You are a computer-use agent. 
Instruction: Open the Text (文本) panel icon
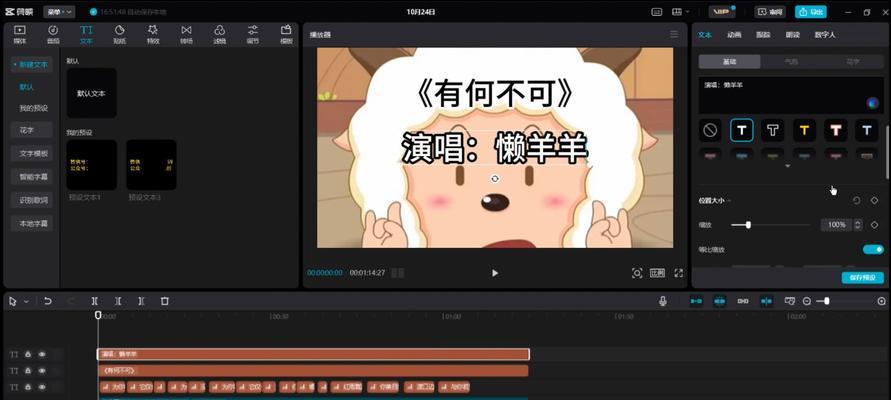pos(86,34)
